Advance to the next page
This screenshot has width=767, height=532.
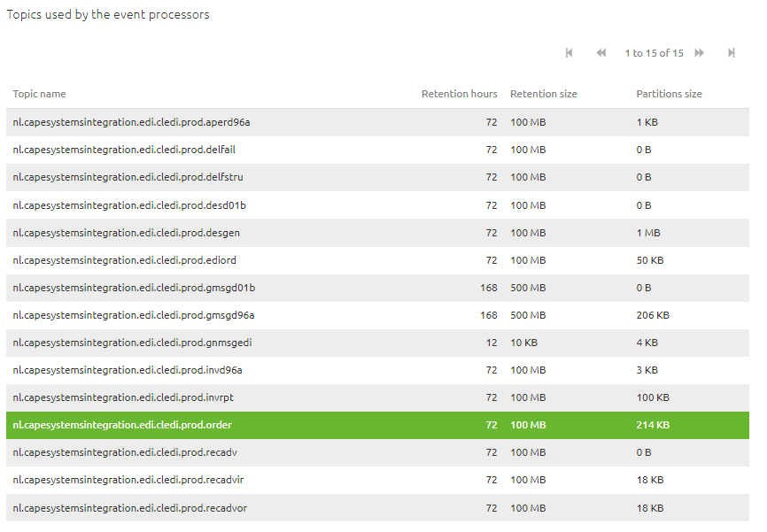pyautogui.click(x=699, y=53)
